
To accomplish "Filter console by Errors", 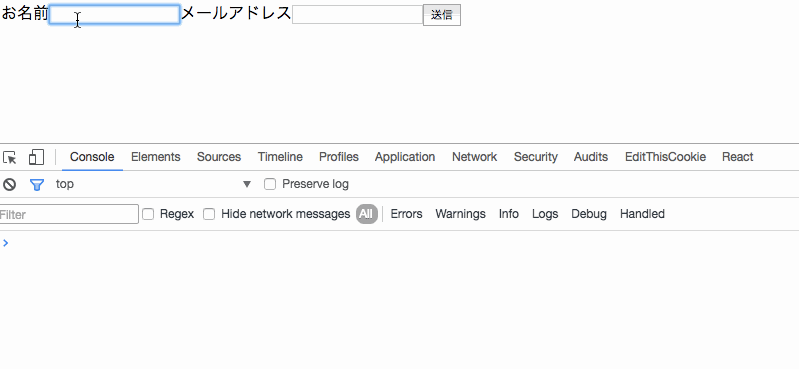I will coord(406,214).
